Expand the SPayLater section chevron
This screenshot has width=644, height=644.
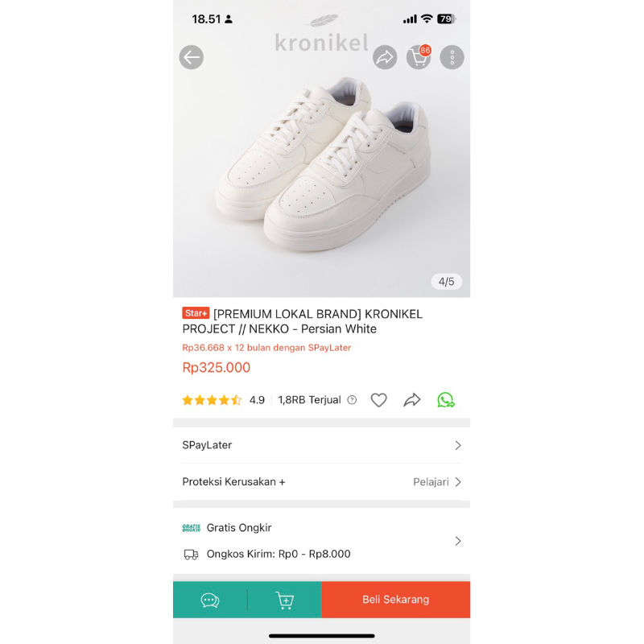point(457,444)
